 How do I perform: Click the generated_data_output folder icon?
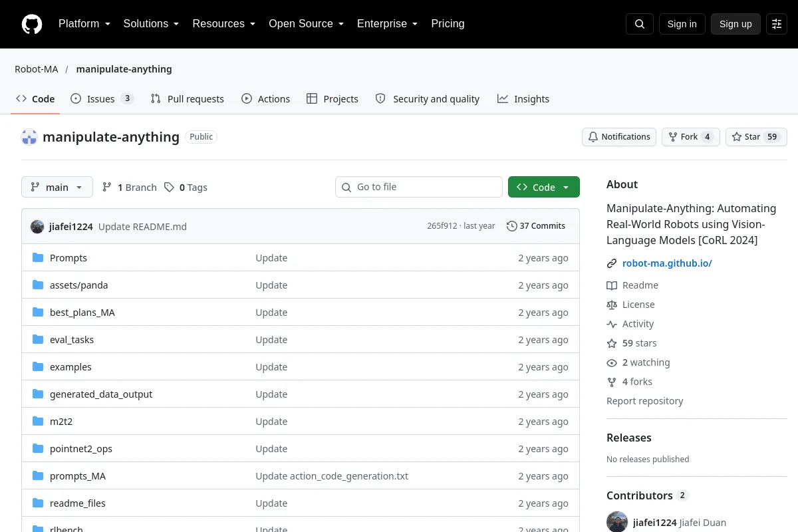point(38,394)
